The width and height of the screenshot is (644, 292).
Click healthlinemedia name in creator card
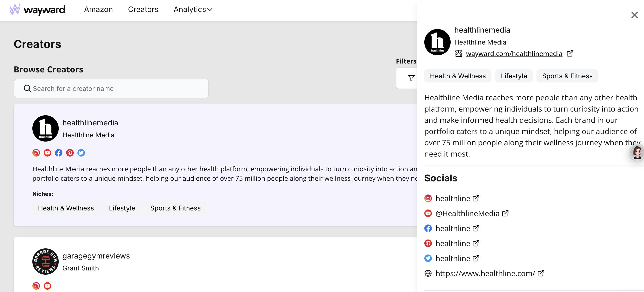[90, 123]
